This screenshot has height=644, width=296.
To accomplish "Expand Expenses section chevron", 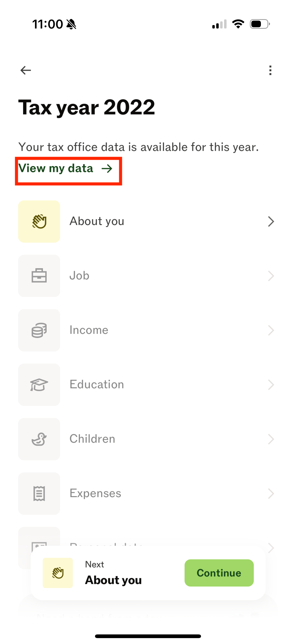I will click(271, 494).
